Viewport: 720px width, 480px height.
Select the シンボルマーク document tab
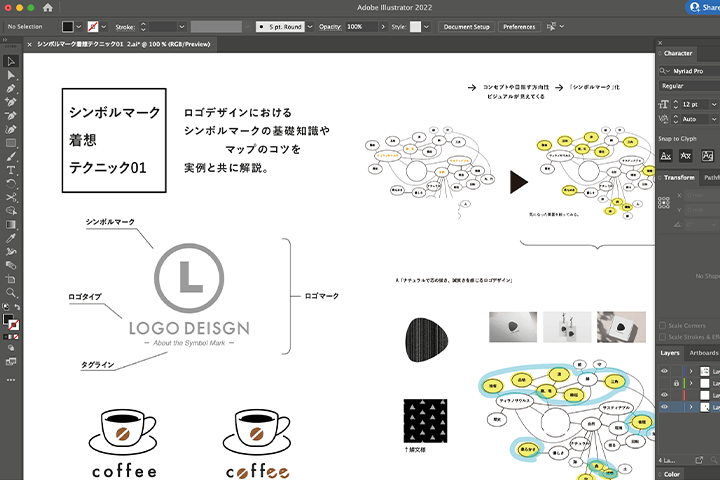click(x=124, y=44)
